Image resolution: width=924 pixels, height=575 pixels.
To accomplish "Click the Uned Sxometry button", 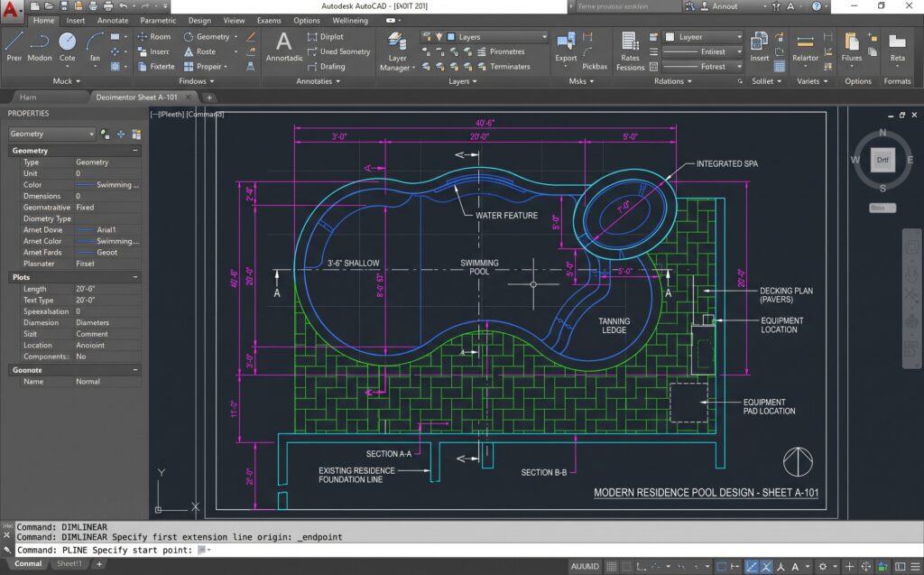I will [x=339, y=51].
